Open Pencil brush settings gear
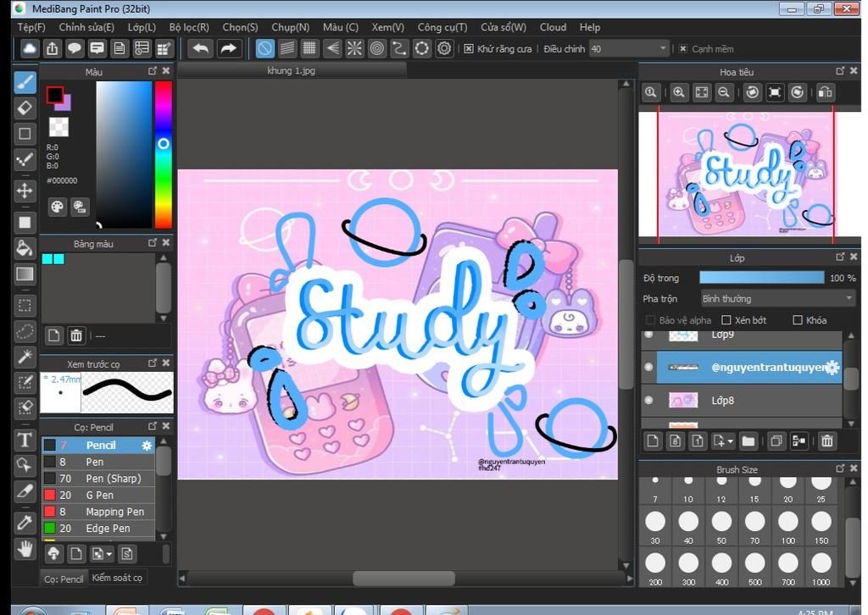 [147, 446]
